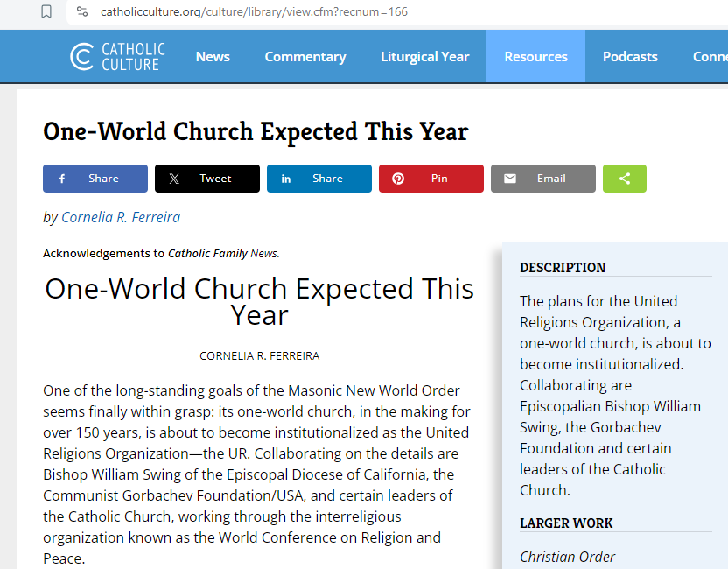Tweet the article on X

tap(207, 179)
